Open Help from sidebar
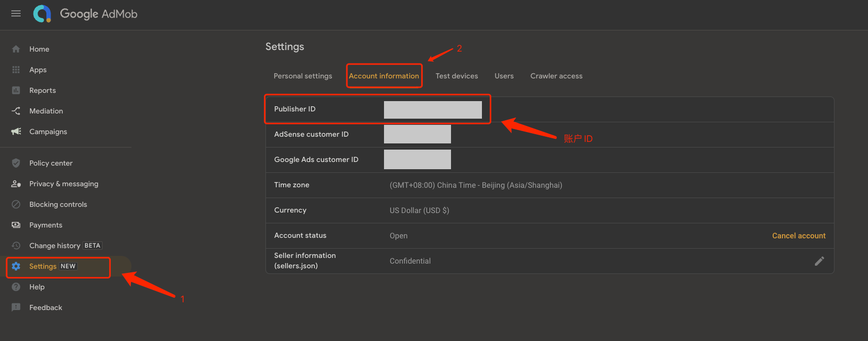 coord(37,287)
